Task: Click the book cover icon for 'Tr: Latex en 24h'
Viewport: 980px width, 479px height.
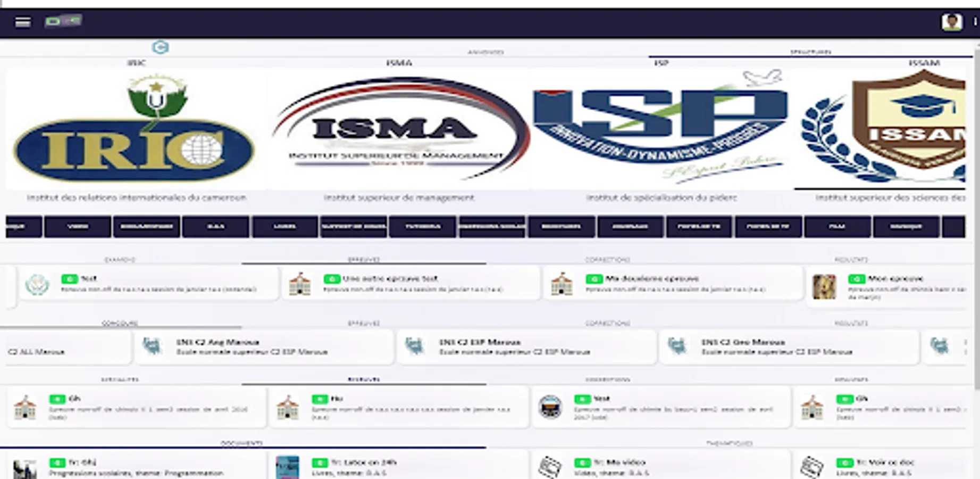Action: [288, 467]
